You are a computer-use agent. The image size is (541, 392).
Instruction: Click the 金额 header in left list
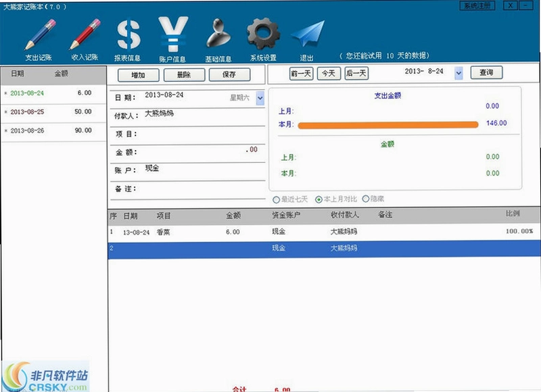click(62, 74)
